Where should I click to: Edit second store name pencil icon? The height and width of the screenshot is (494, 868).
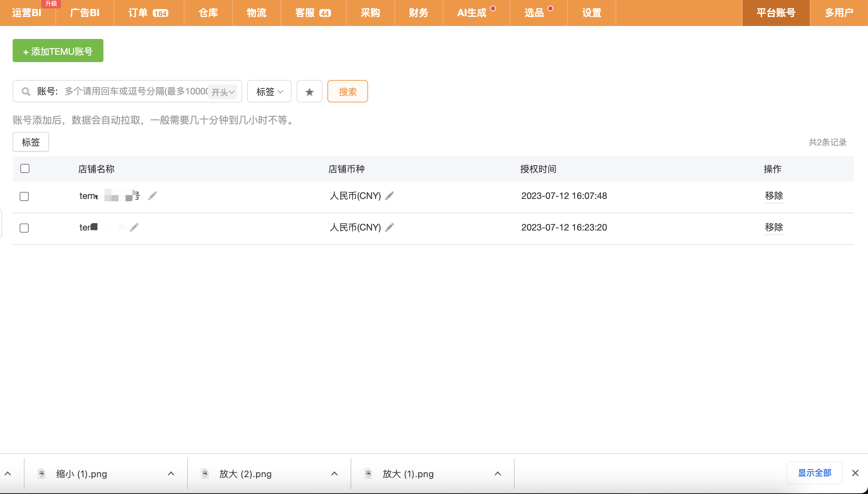(134, 227)
